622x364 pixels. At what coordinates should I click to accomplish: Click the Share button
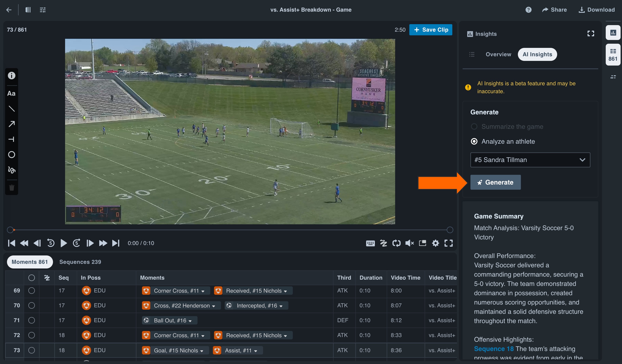click(554, 10)
